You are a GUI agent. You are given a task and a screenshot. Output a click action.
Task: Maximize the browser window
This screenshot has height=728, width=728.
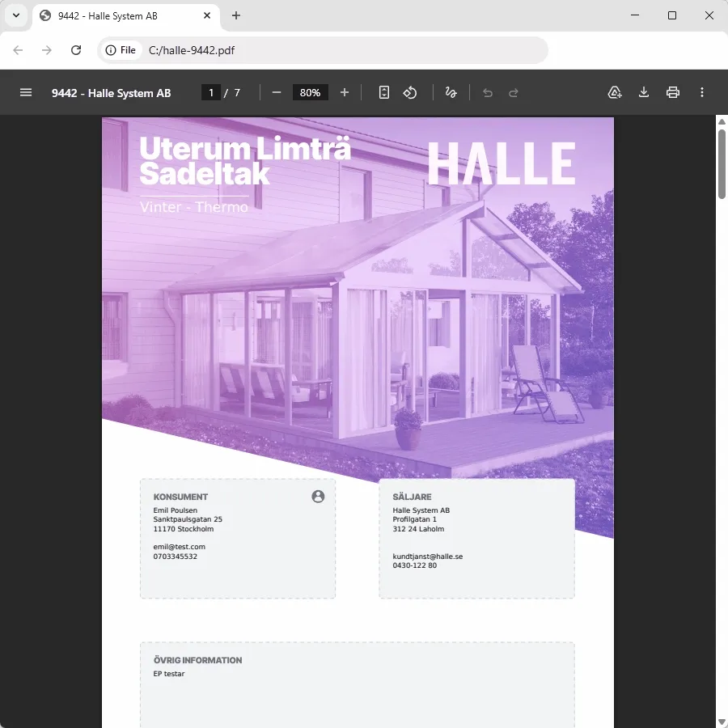672,15
